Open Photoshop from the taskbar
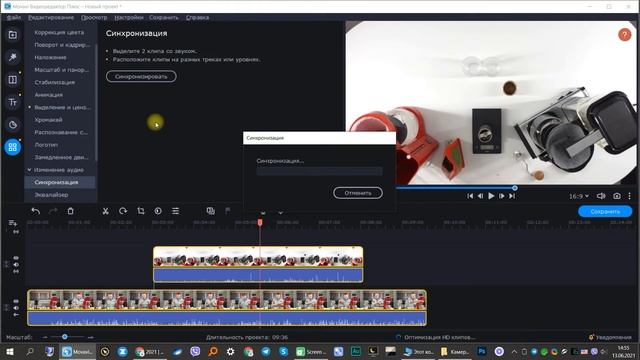The height and width of the screenshot is (360, 640). coord(481,351)
